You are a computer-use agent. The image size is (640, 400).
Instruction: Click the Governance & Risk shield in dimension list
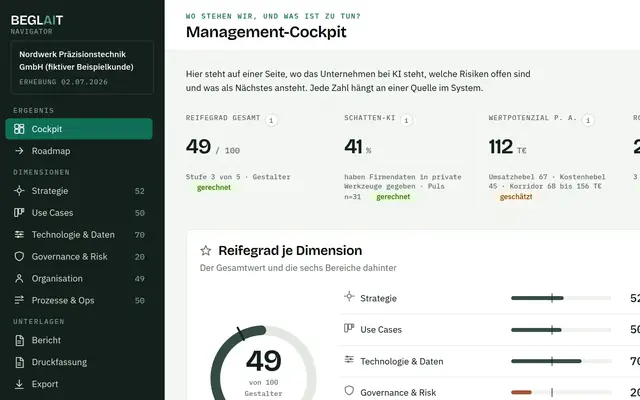click(349, 391)
